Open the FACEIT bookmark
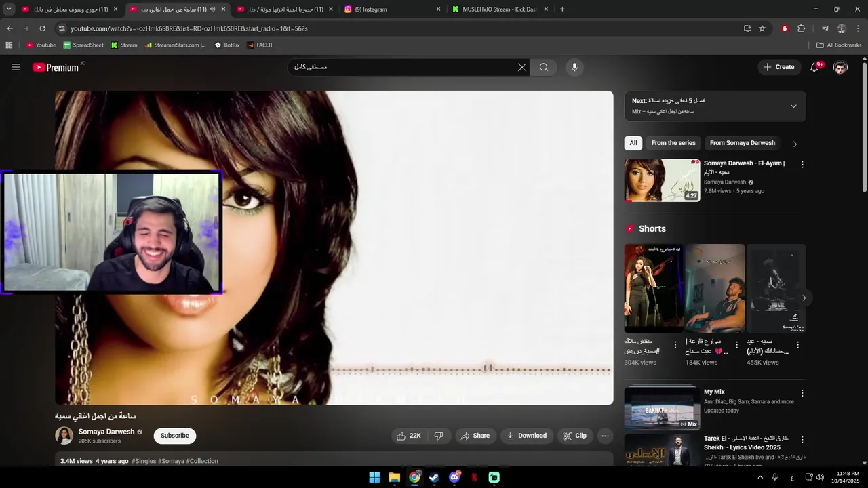The width and height of the screenshot is (868, 488). pyautogui.click(x=260, y=45)
